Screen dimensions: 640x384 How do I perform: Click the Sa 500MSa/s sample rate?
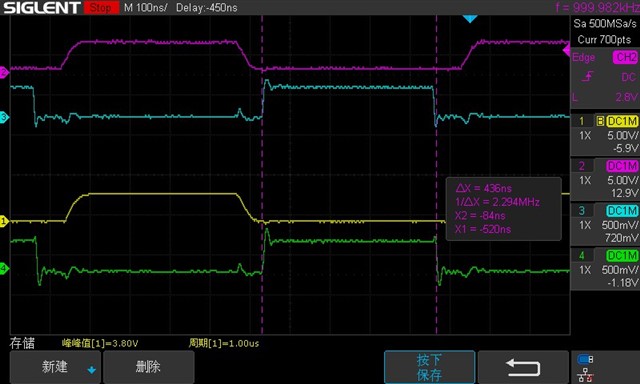605,24
